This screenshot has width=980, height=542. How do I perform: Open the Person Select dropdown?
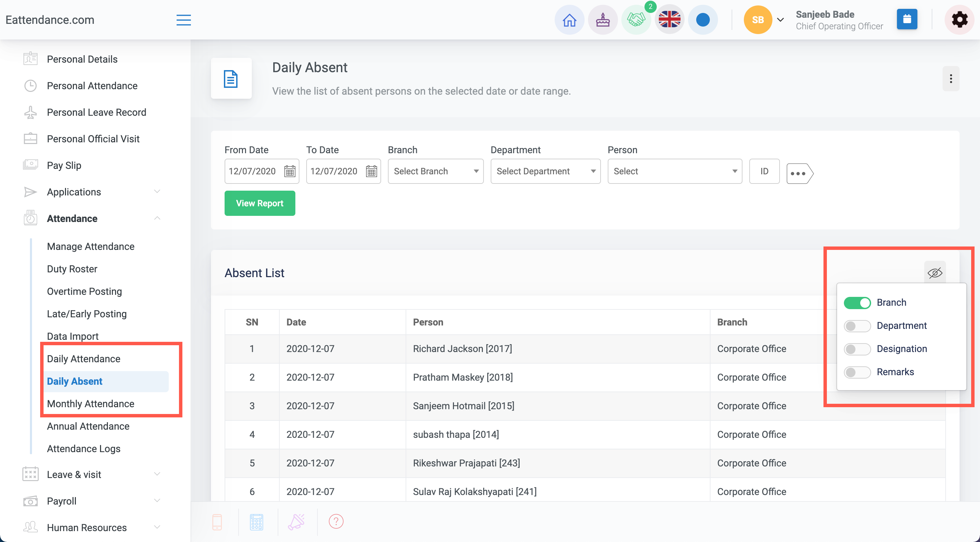pos(674,171)
